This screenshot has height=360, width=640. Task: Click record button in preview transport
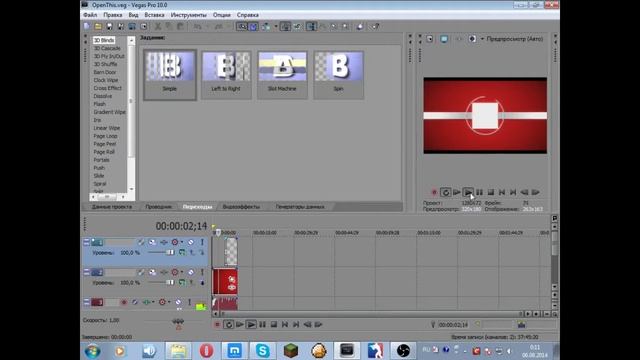(434, 192)
